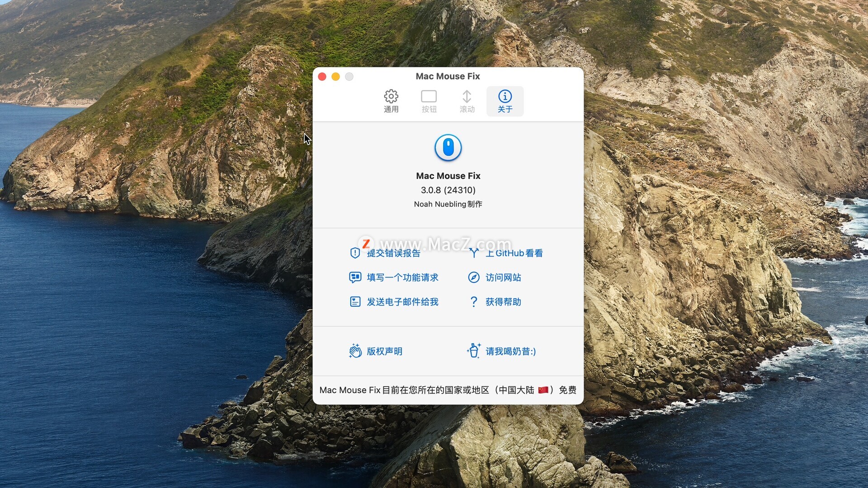This screenshot has height=488, width=868.
Task: Click the milkshake cup icon
Action: [473, 351]
